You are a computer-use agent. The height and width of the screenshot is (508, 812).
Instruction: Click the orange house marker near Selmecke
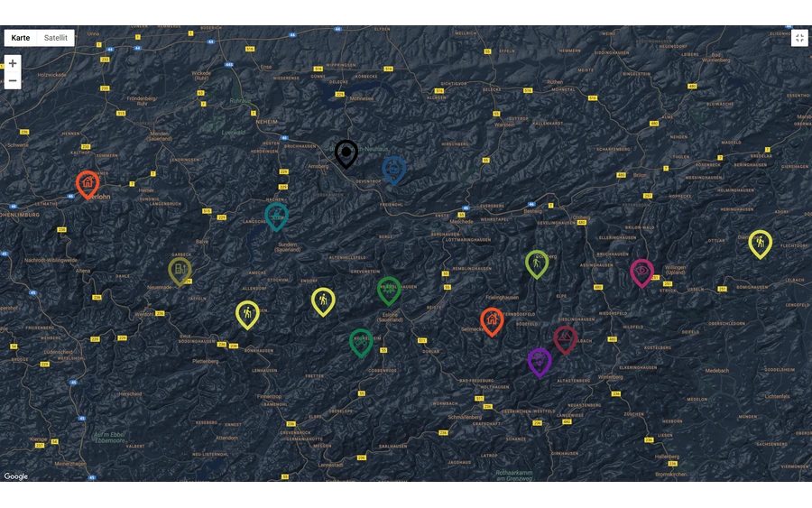pos(492,320)
